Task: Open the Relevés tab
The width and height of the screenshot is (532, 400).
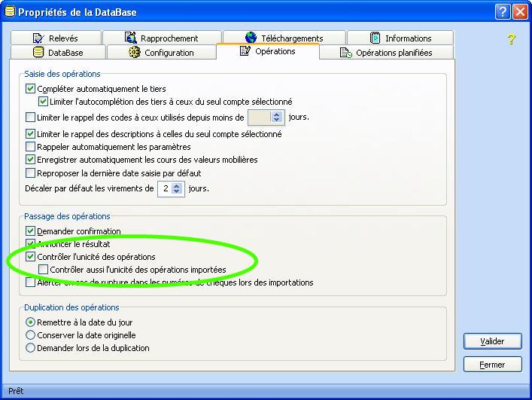Action: click(x=55, y=38)
